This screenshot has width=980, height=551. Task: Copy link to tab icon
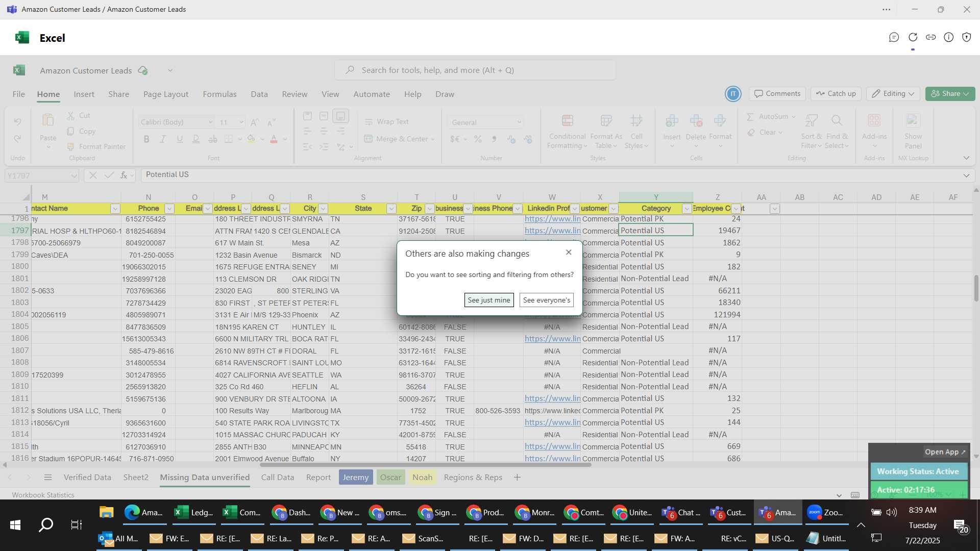tap(931, 37)
